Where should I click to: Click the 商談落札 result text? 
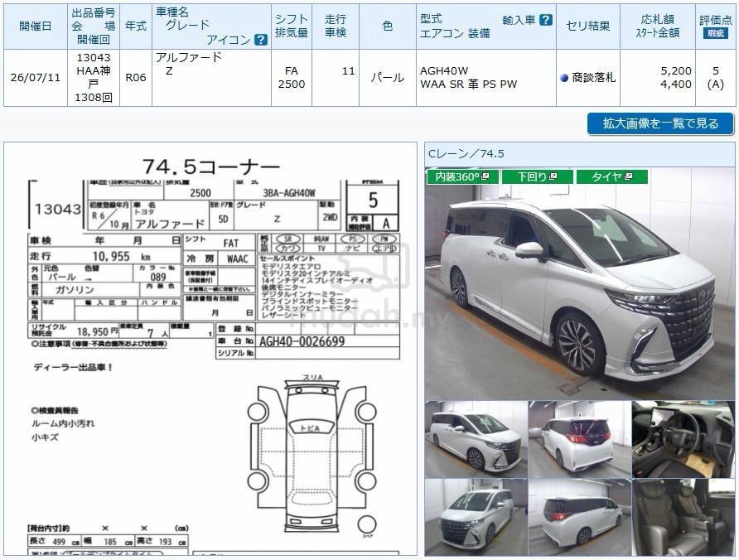pyautogui.click(x=594, y=78)
